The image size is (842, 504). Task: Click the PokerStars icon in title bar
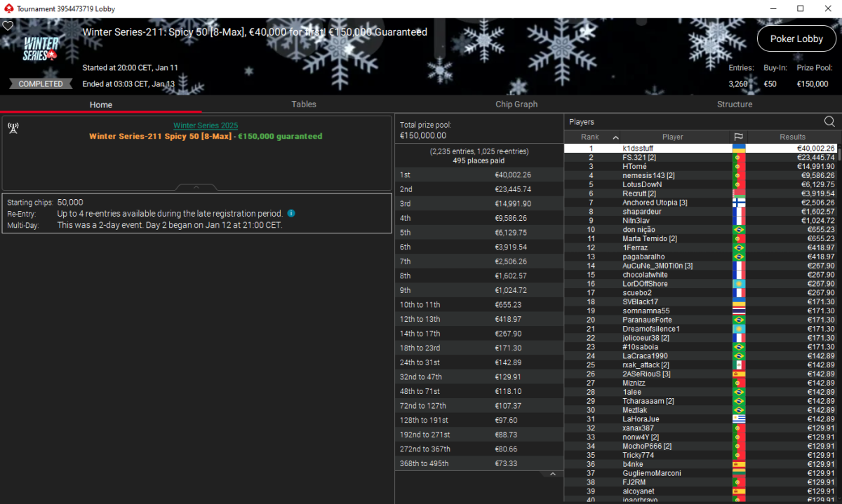point(8,9)
